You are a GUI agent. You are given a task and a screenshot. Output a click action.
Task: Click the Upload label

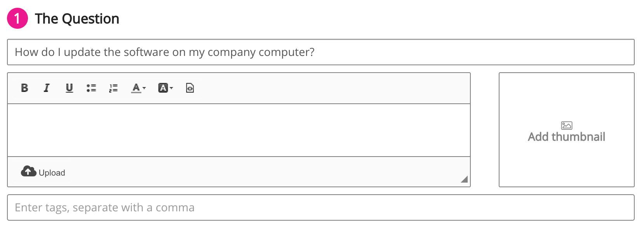pos(52,173)
